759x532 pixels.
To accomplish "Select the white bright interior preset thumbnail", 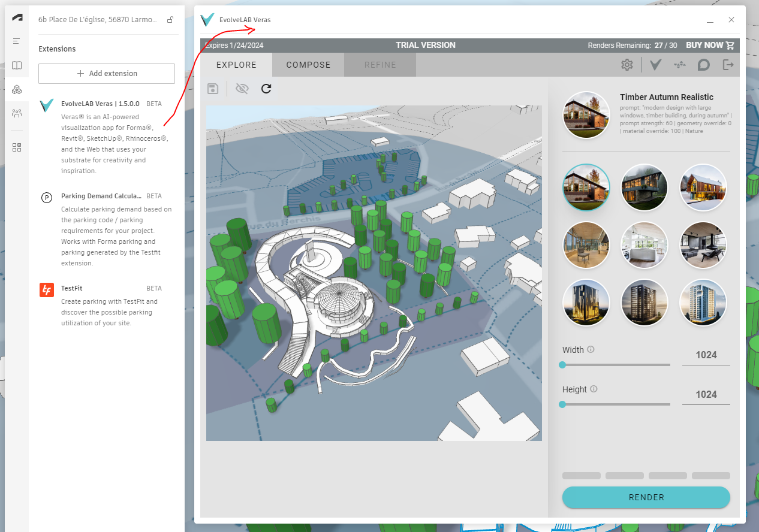I will pyautogui.click(x=644, y=245).
